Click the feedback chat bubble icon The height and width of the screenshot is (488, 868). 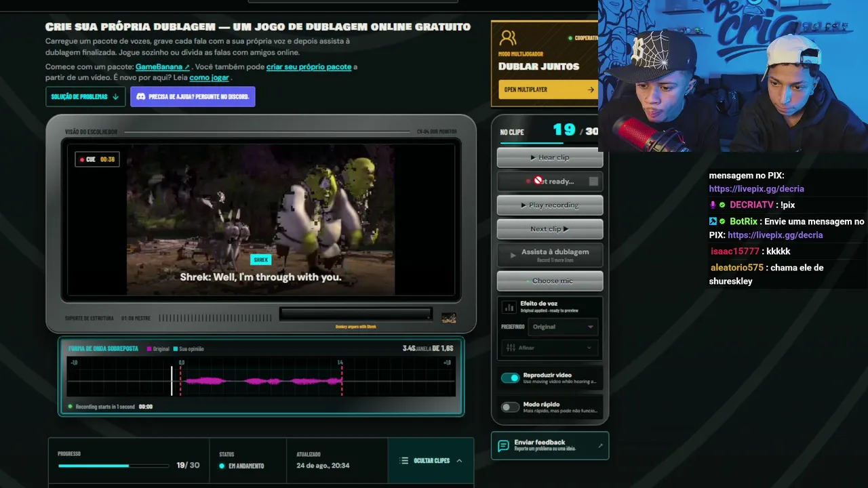(x=503, y=445)
